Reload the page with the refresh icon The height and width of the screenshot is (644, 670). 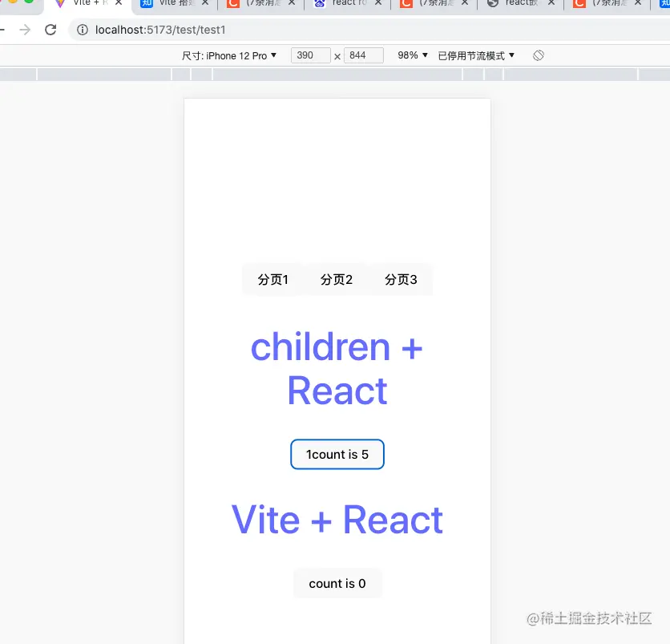pos(50,30)
